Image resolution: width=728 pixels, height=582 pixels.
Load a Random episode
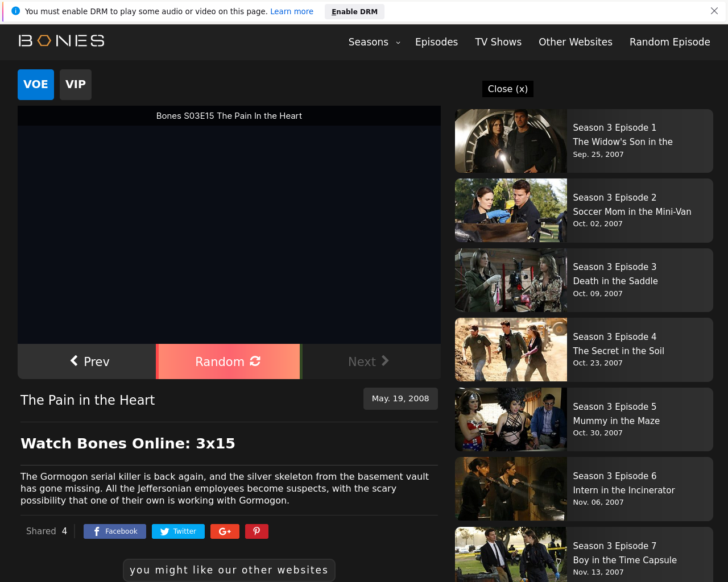tap(227, 361)
